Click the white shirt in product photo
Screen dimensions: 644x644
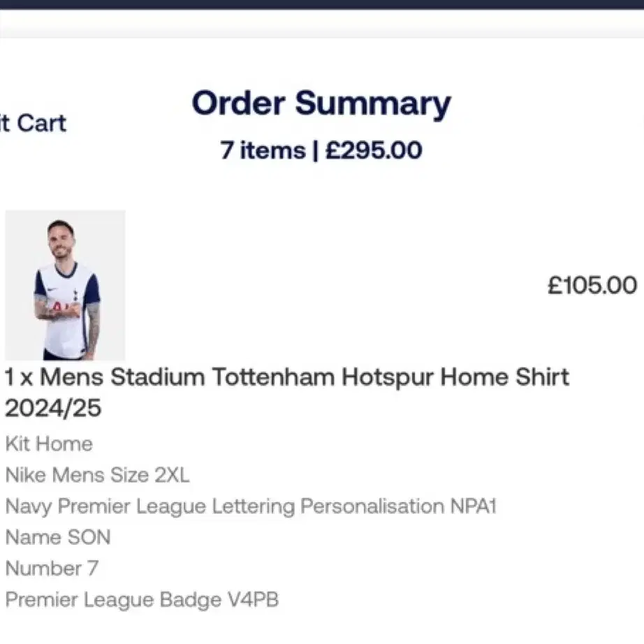pos(67,310)
